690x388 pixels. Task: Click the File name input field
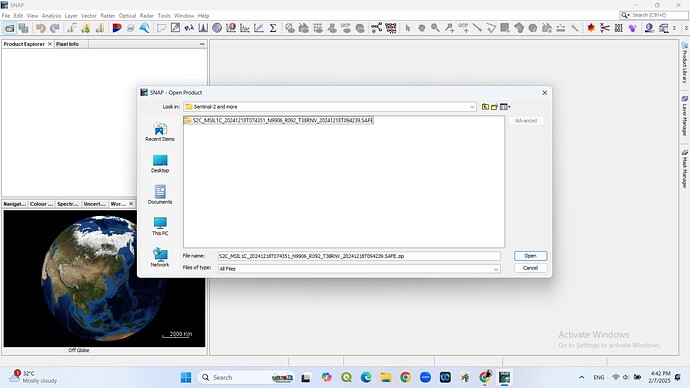coord(359,256)
